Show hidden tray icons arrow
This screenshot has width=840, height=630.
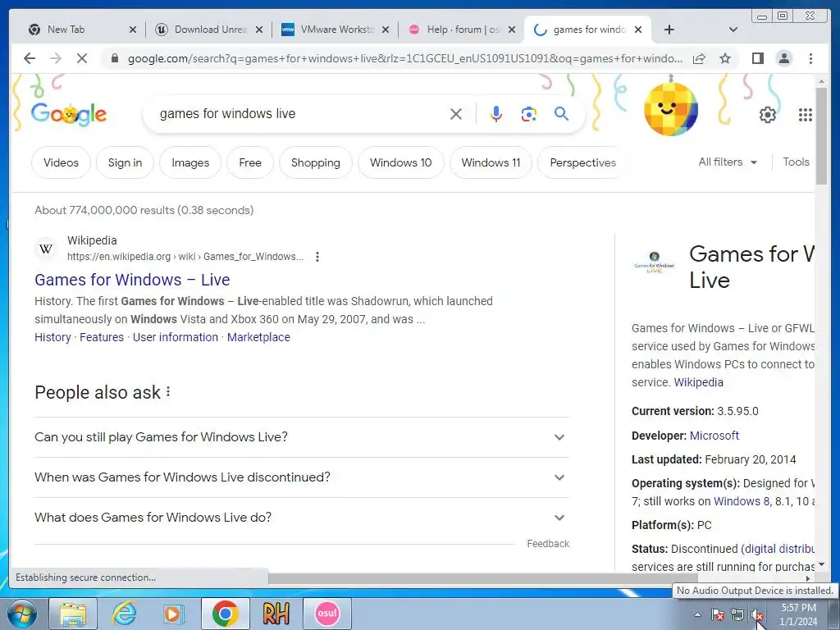point(697,614)
